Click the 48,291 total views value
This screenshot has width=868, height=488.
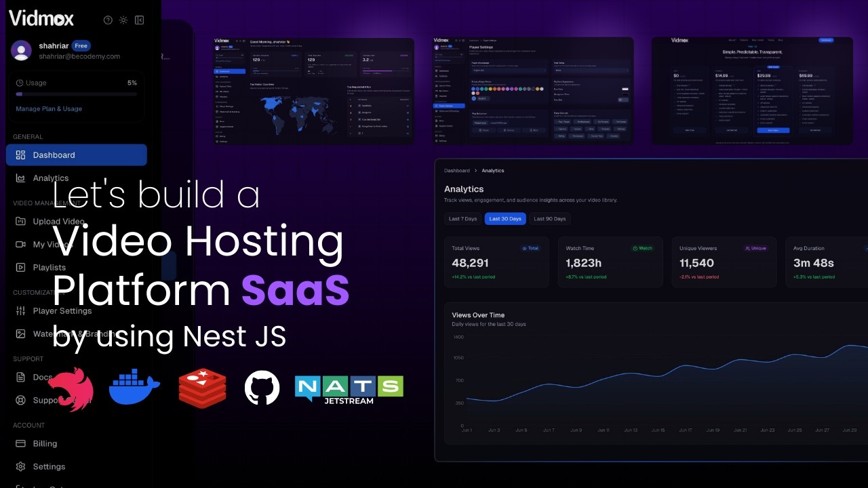click(x=470, y=263)
